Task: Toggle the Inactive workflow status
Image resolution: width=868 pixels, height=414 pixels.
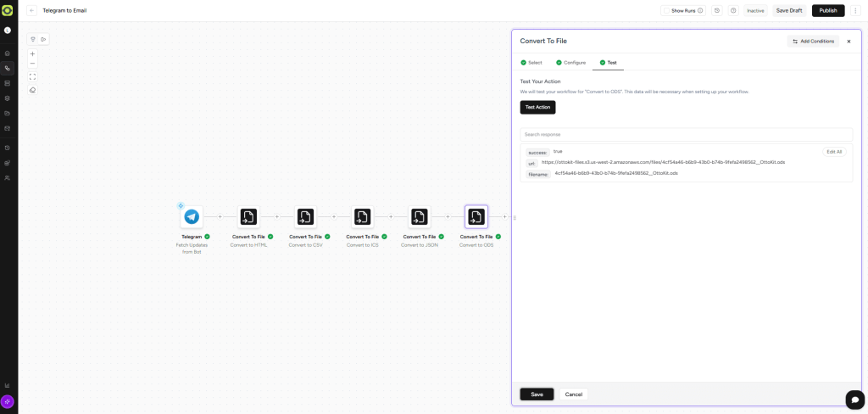Action: 754,11
